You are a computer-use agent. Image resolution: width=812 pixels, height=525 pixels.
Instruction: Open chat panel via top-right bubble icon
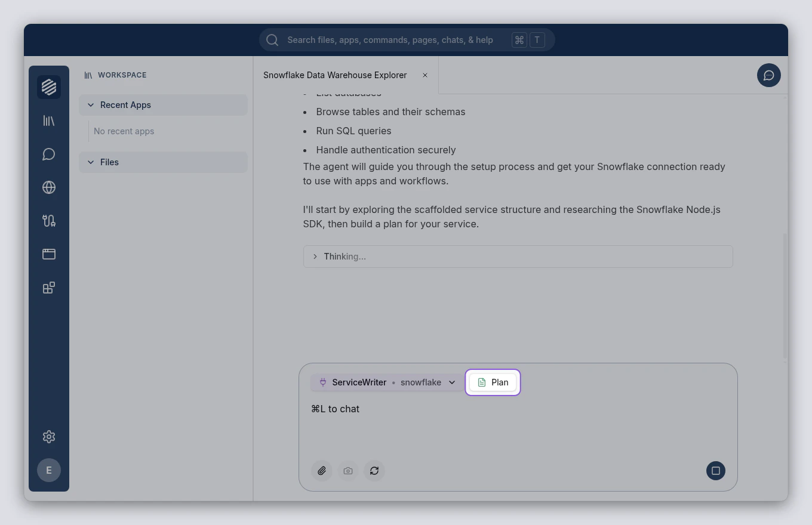click(x=769, y=75)
